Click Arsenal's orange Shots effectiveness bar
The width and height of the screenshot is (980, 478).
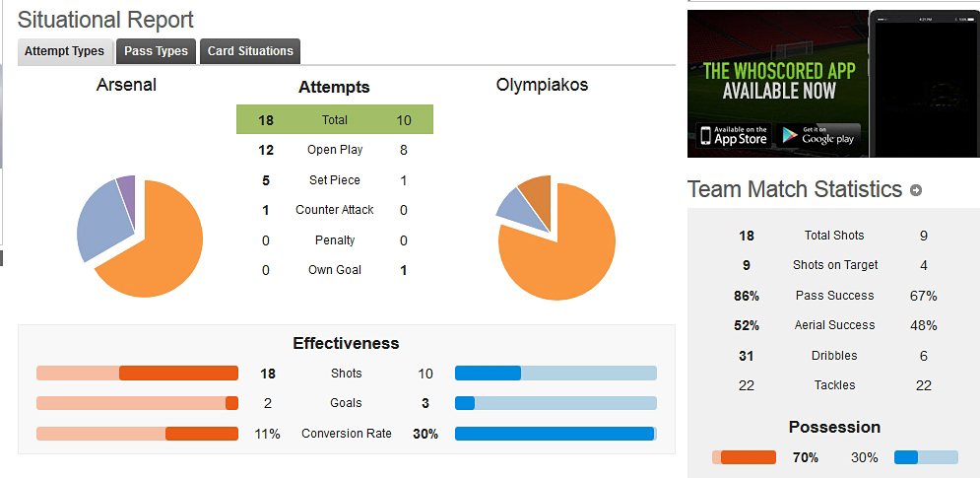click(x=138, y=374)
